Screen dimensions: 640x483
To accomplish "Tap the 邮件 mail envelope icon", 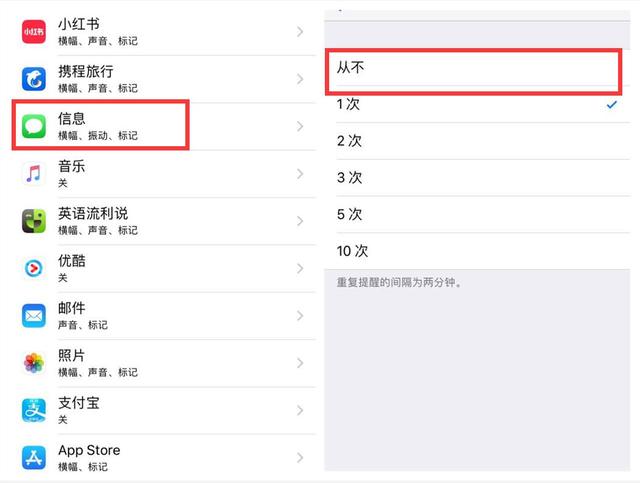I will click(33, 316).
